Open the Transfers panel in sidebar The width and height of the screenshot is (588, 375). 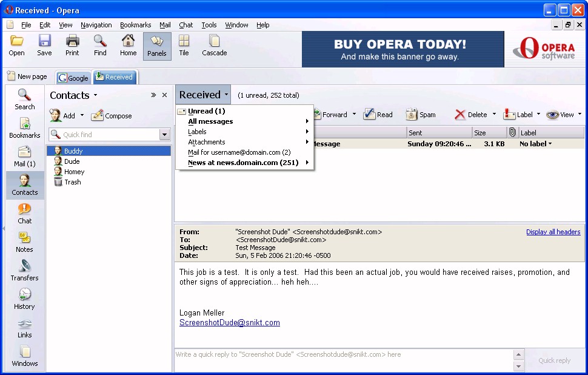tap(25, 271)
